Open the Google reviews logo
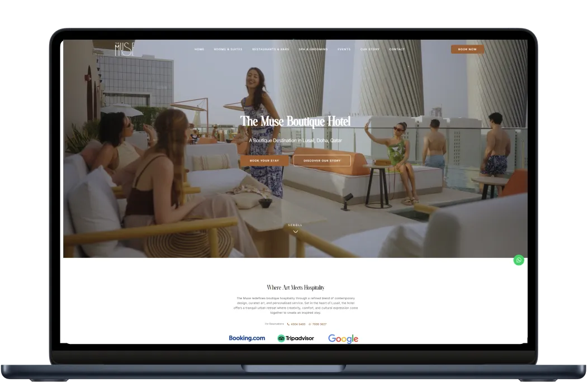588x383 pixels. [x=343, y=339]
